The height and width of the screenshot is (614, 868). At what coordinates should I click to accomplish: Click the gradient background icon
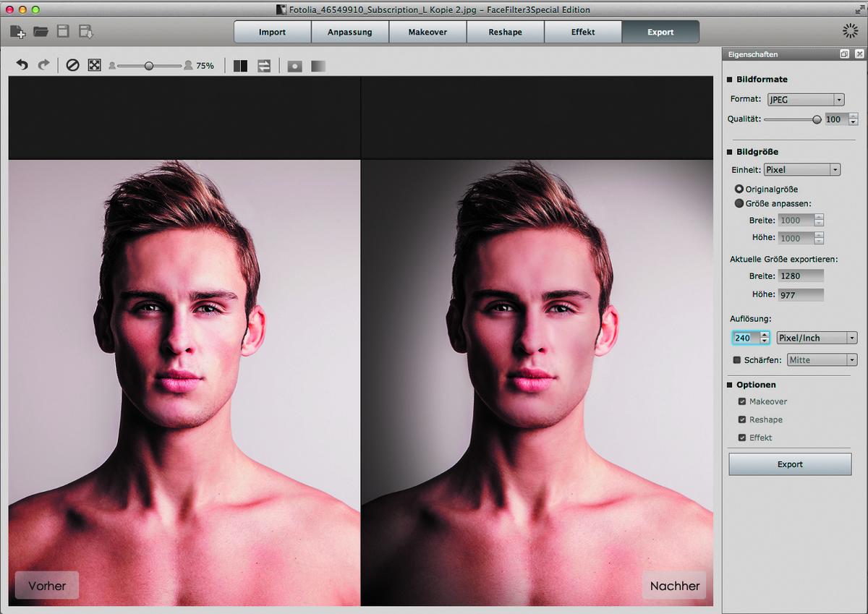[x=318, y=66]
